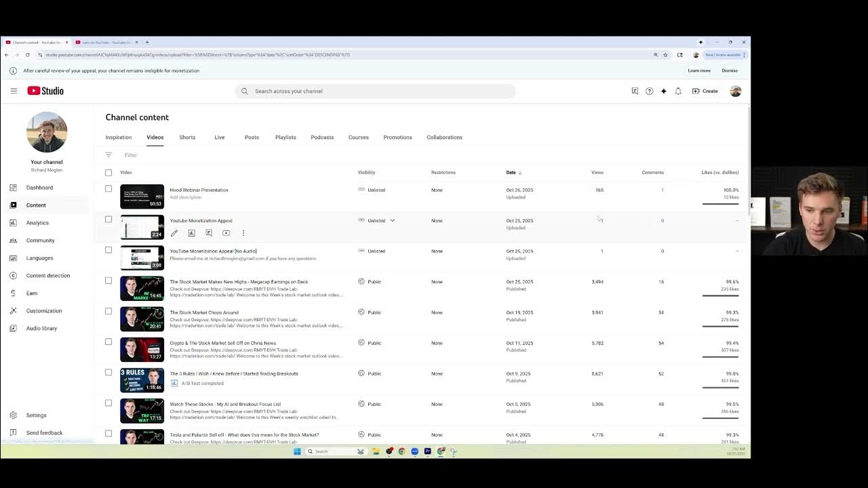Switch to the Inspiration tab
This screenshot has width=868, height=488.
pyautogui.click(x=119, y=138)
